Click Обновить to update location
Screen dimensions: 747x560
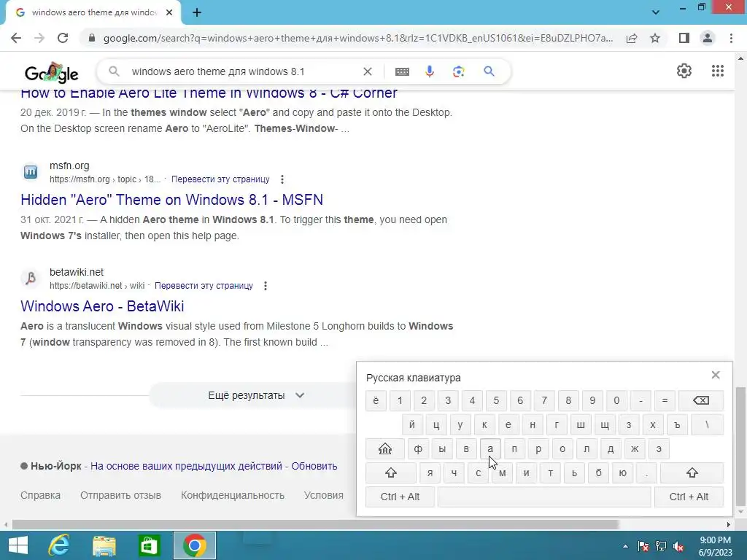click(314, 466)
